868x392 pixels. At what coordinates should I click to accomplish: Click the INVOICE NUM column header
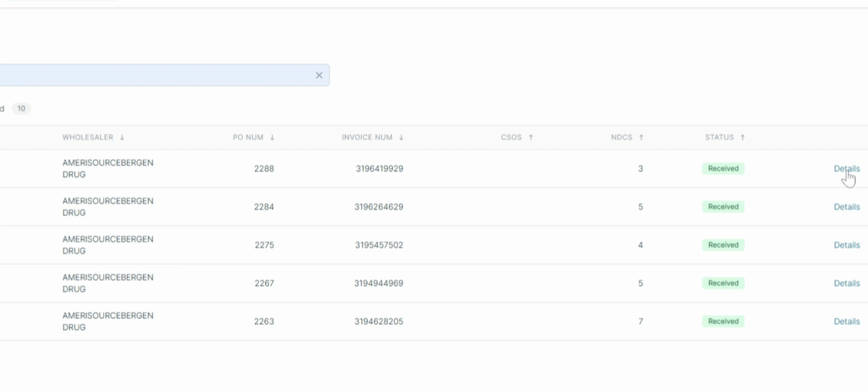(367, 137)
